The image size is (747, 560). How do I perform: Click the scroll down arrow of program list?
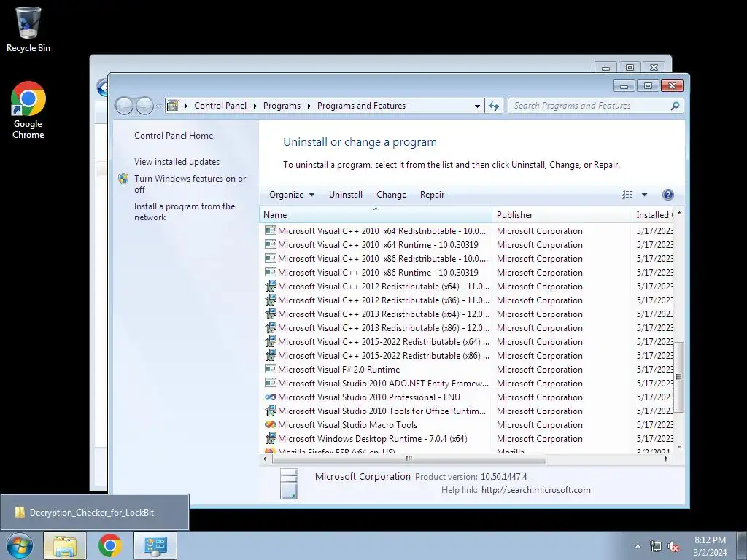679,447
